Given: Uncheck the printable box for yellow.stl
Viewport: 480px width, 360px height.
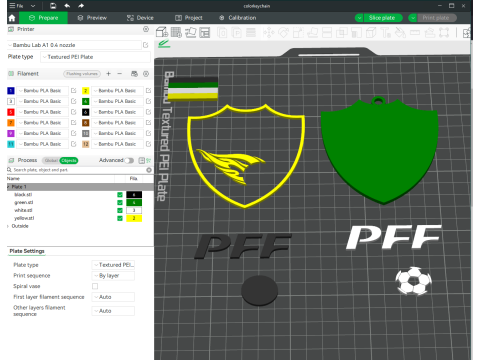Looking at the screenshot, I should coord(120,218).
